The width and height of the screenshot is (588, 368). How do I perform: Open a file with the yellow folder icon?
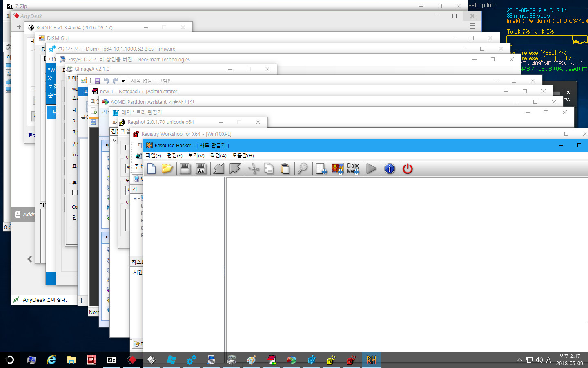tap(167, 168)
